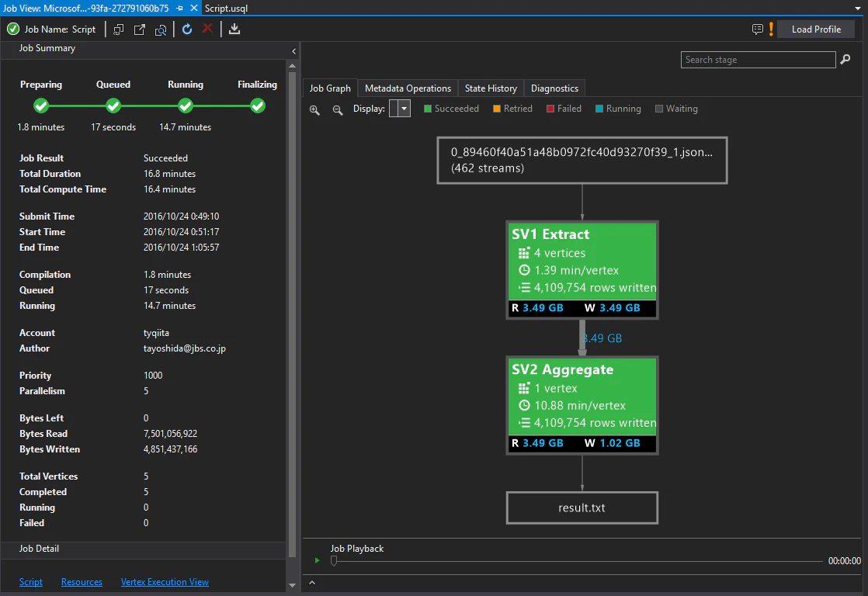Play the job playback

pos(318,560)
